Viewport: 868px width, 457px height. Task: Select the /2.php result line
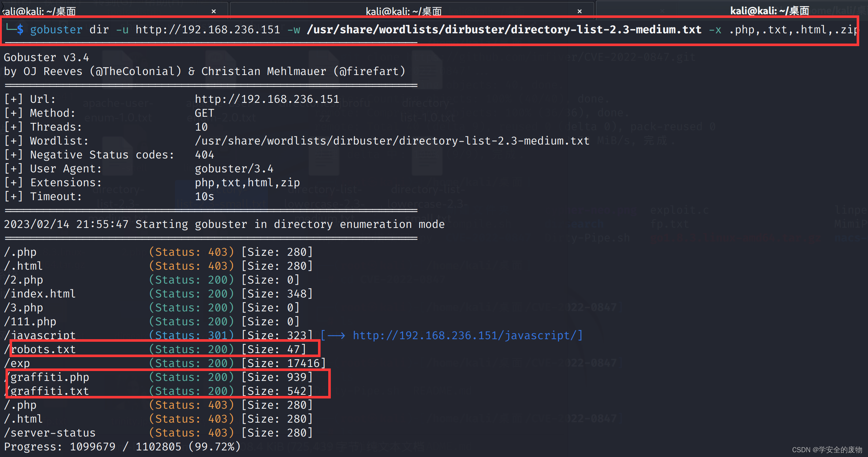click(152, 280)
